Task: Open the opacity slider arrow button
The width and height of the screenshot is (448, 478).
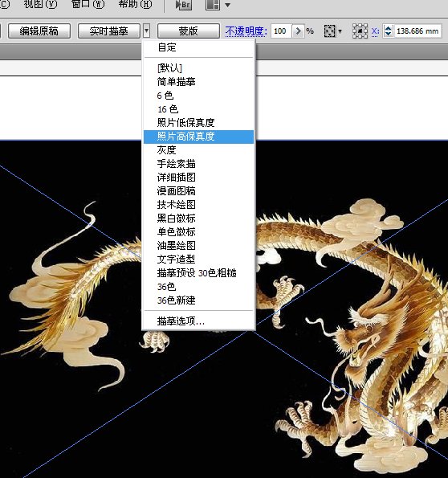Action: tap(299, 31)
